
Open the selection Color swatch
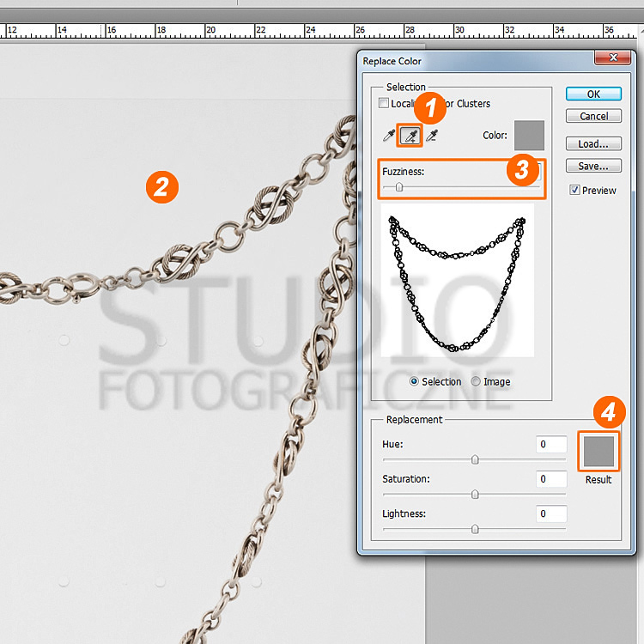click(x=529, y=135)
